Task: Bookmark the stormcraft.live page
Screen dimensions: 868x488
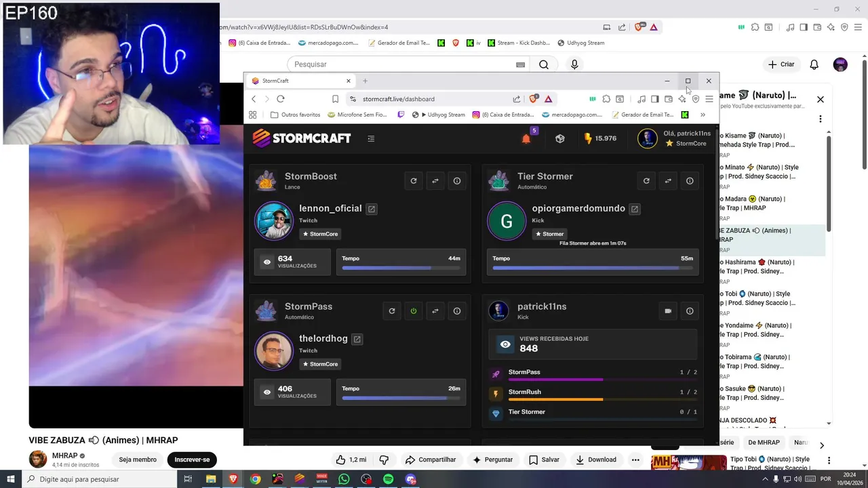Action: pos(335,99)
